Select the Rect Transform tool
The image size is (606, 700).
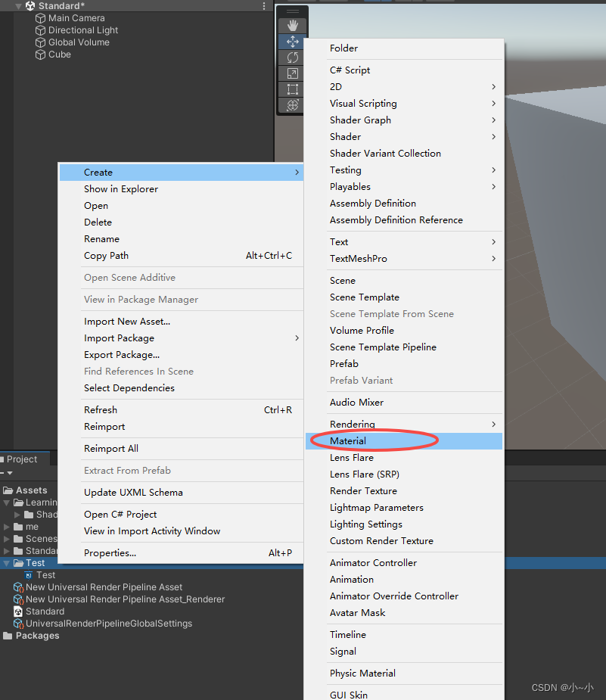[291, 89]
